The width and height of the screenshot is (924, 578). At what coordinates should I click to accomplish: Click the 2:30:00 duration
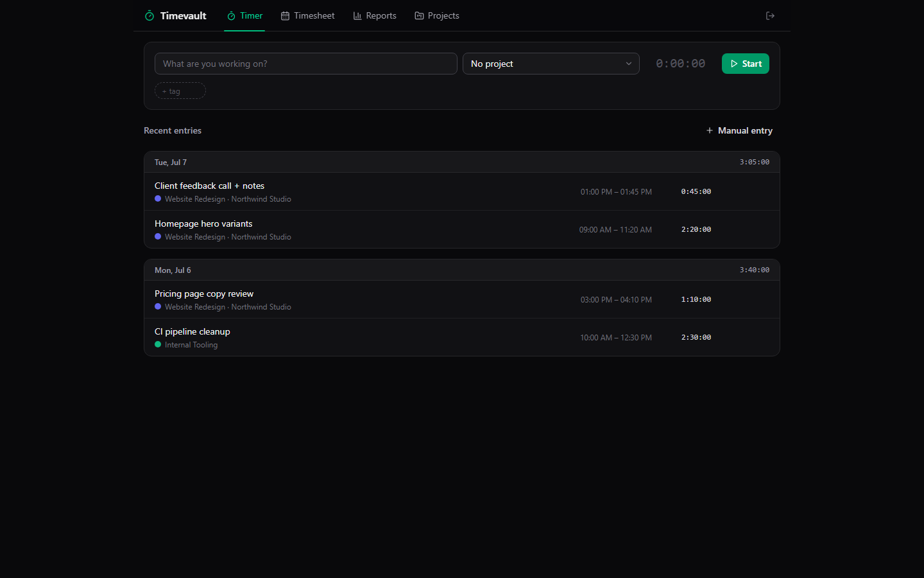coord(696,337)
